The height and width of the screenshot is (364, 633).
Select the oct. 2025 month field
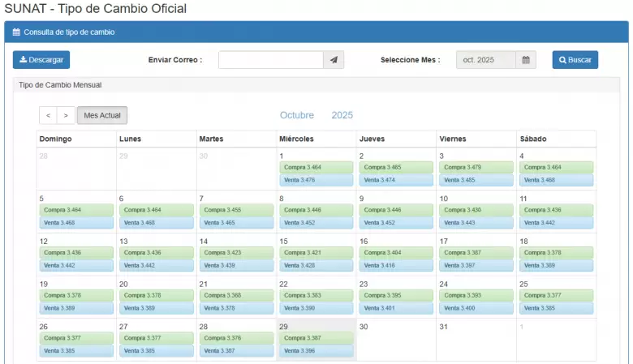(x=485, y=60)
